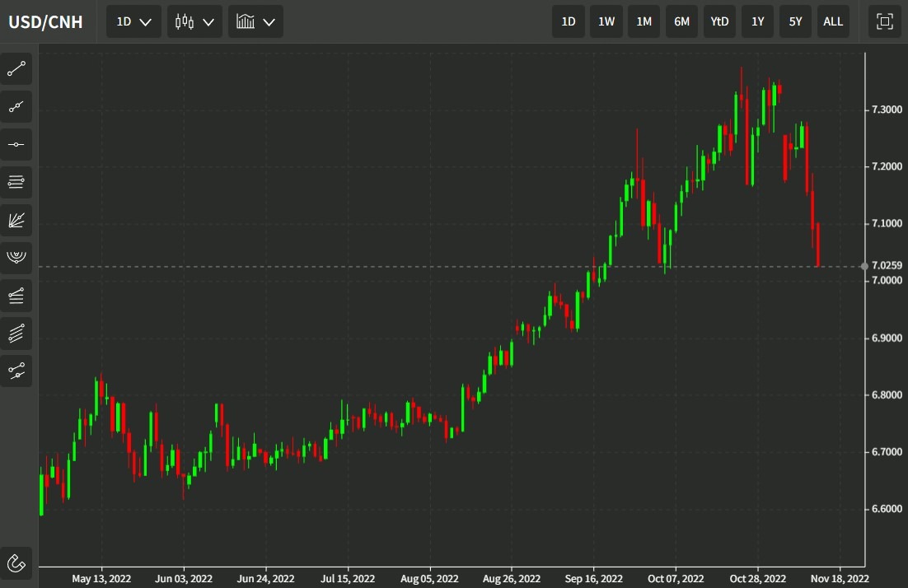Image resolution: width=908 pixels, height=588 pixels.
Task: Open the candlestick chart type dropdown
Action: 194,22
